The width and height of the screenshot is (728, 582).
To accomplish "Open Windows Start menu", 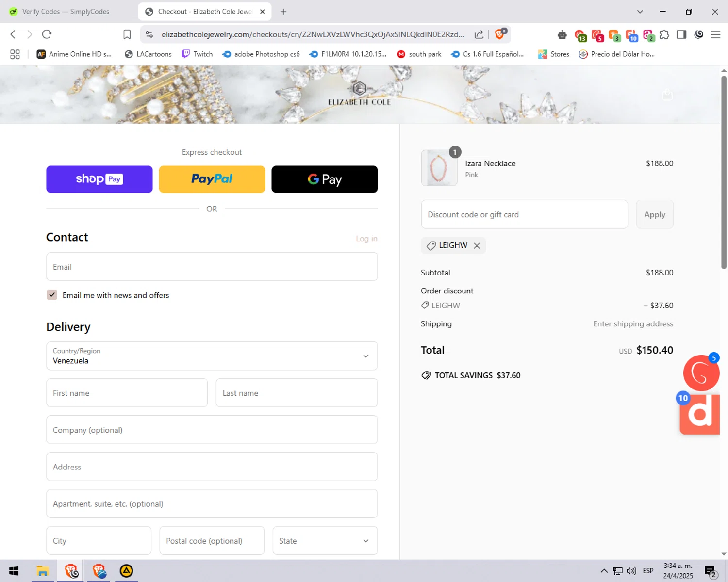I will 14,571.
